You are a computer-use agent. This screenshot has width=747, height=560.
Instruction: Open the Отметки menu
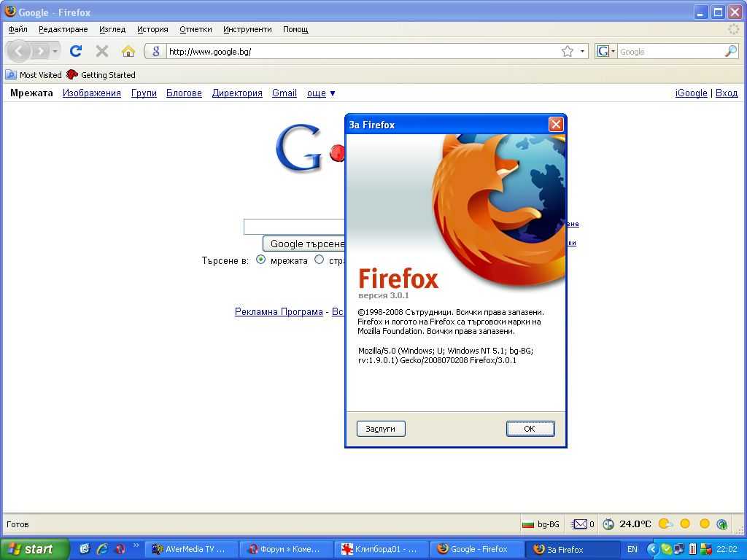click(196, 29)
